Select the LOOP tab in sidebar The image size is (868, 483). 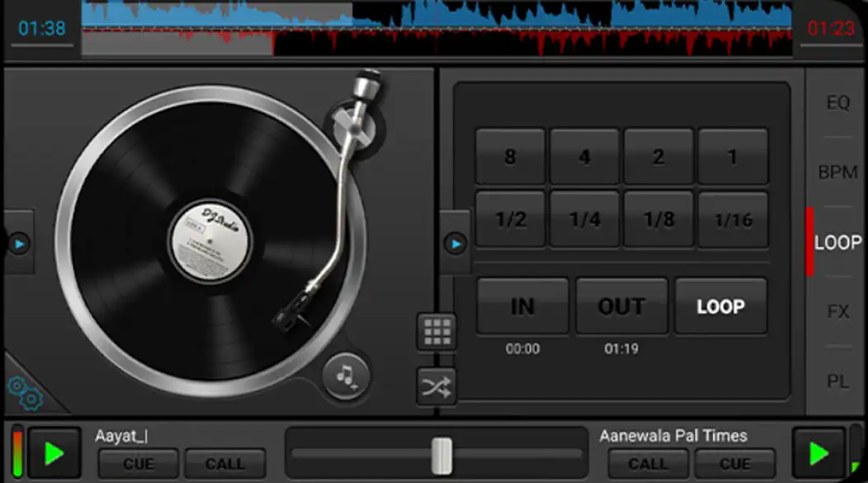837,242
